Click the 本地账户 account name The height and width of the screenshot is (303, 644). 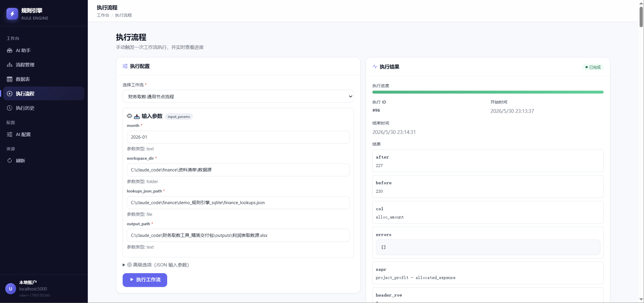pos(28,283)
